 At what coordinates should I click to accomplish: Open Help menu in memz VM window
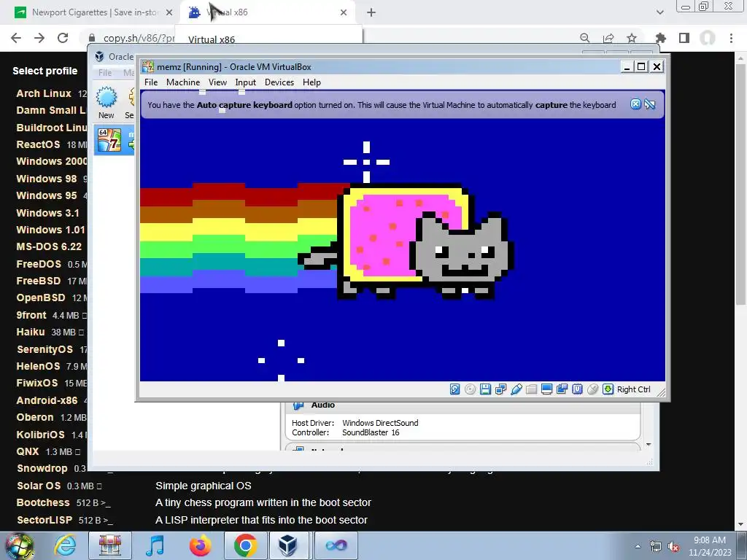coord(311,82)
